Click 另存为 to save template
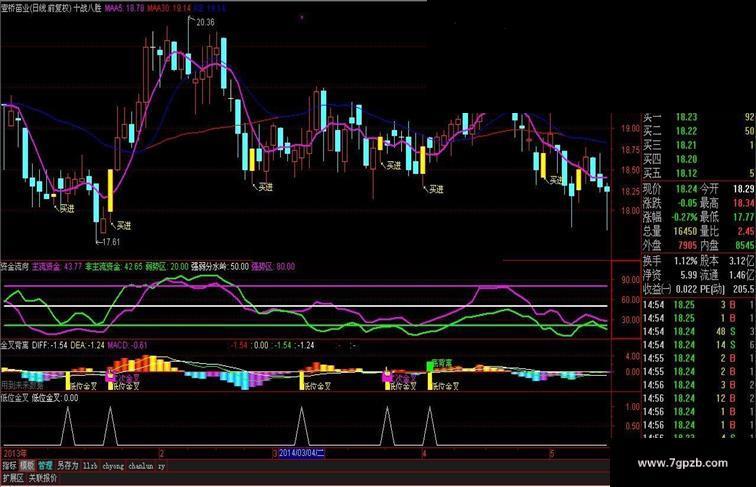 pyautogui.click(x=68, y=466)
